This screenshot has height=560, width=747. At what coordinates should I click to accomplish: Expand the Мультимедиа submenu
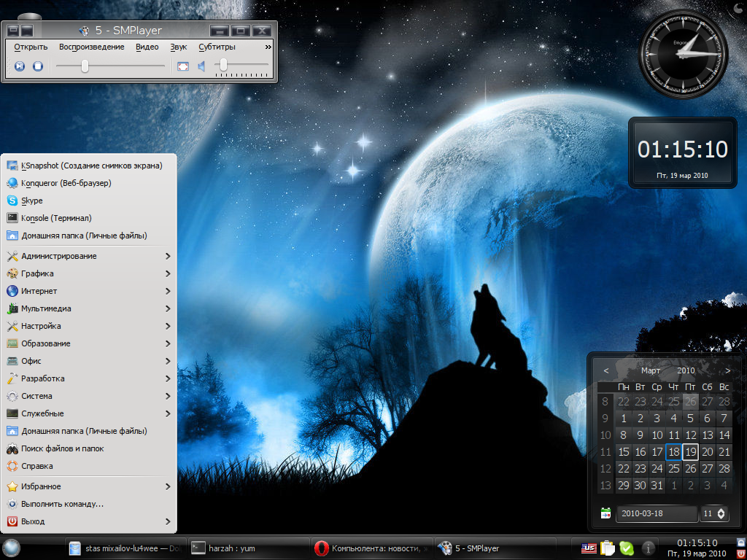click(88, 308)
